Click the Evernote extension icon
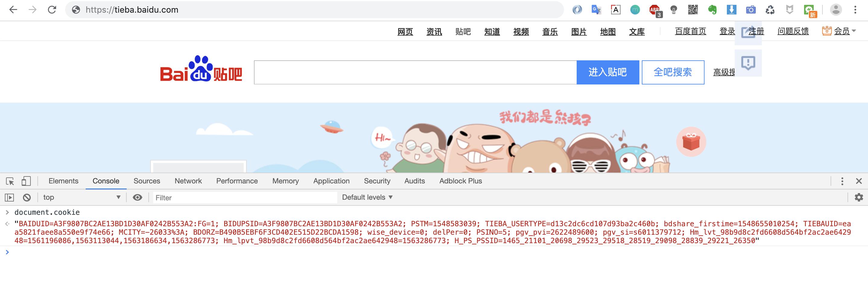 click(x=712, y=10)
